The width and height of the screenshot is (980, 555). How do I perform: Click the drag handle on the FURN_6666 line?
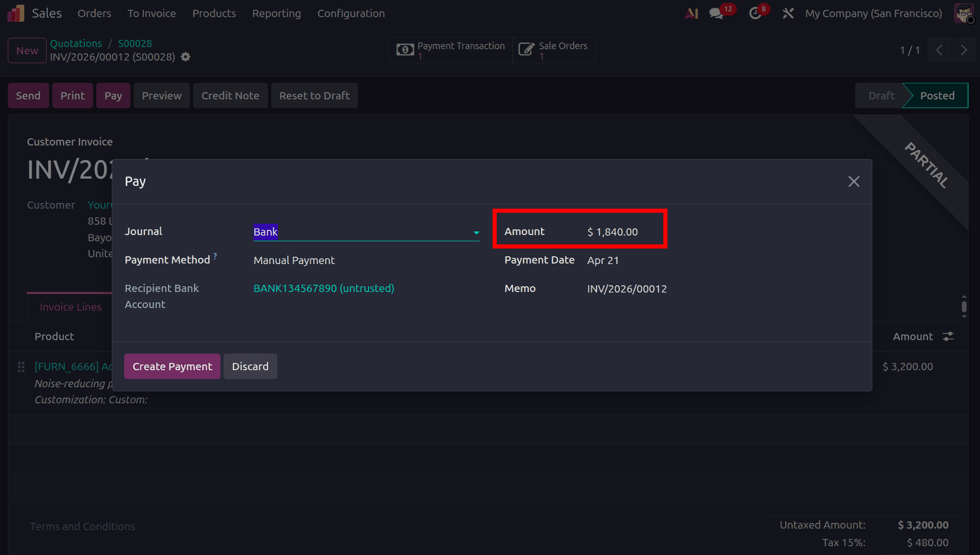[x=21, y=367]
